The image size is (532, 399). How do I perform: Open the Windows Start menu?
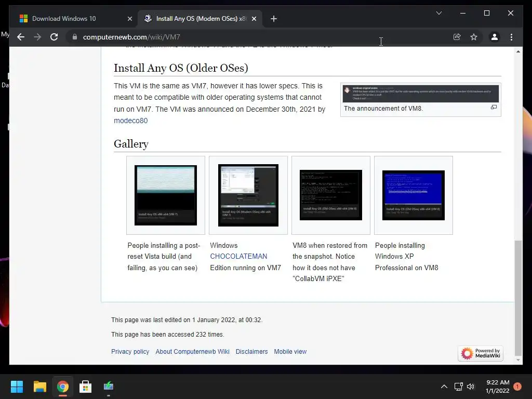[17, 387]
